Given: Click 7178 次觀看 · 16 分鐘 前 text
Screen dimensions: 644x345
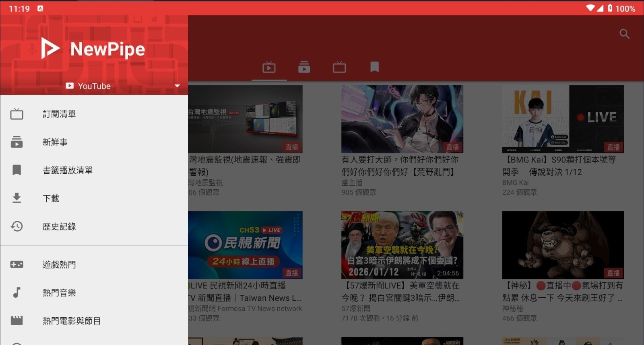Looking at the screenshot, I should coord(380,318).
